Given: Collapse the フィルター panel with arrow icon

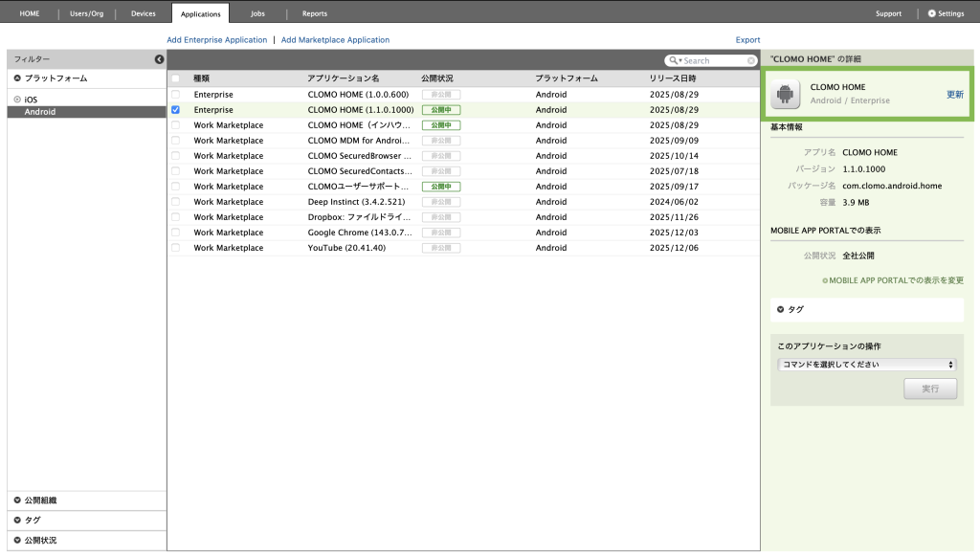Looking at the screenshot, I should click(159, 59).
